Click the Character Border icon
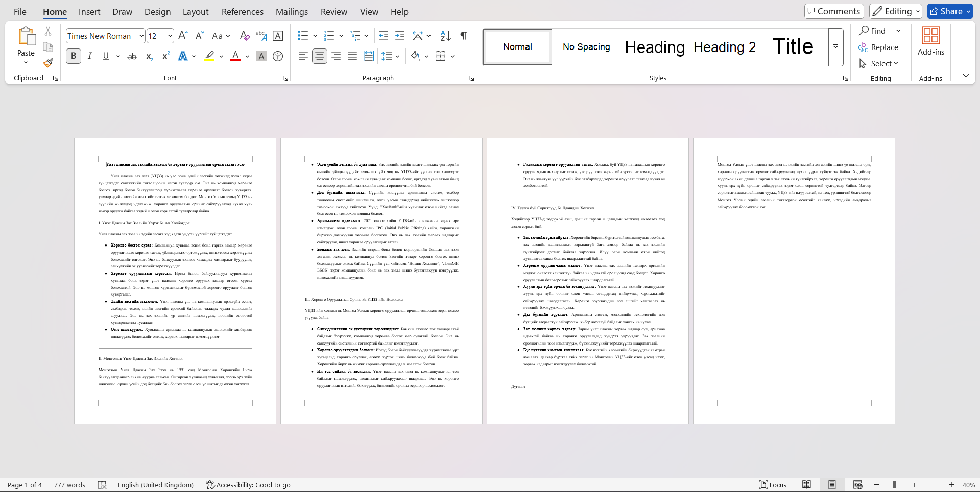This screenshot has height=492, width=980. (278, 36)
